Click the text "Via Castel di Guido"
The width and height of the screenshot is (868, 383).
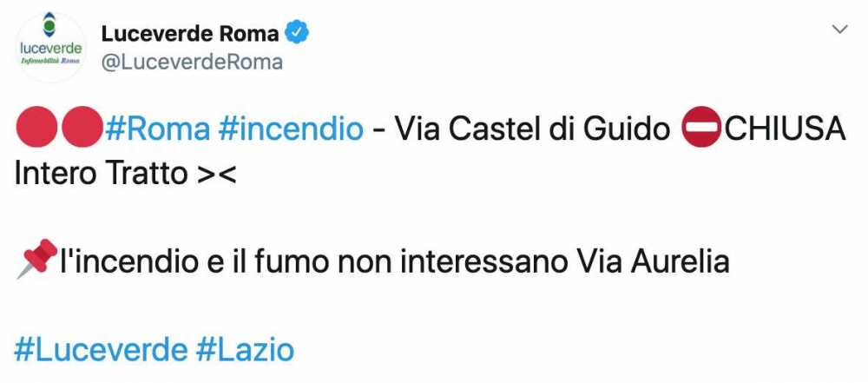[x=532, y=129]
